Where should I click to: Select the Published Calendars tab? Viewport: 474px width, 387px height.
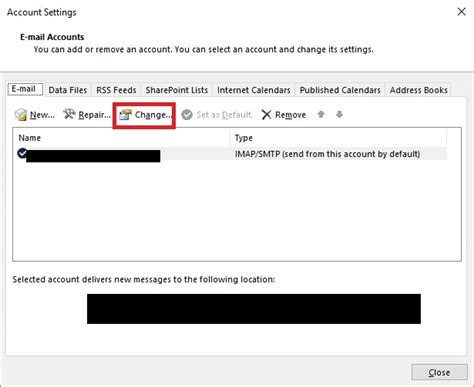[x=340, y=90]
